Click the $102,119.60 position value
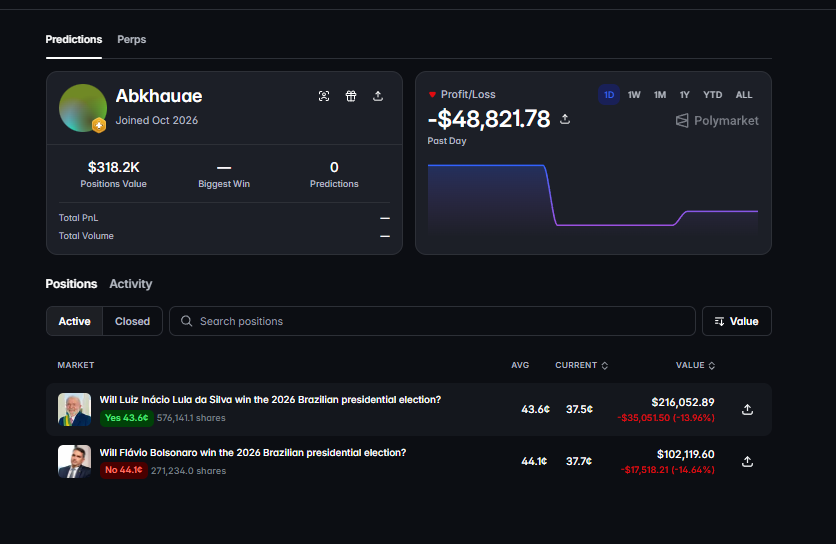Screen dimensions: 836x544 [686, 454]
